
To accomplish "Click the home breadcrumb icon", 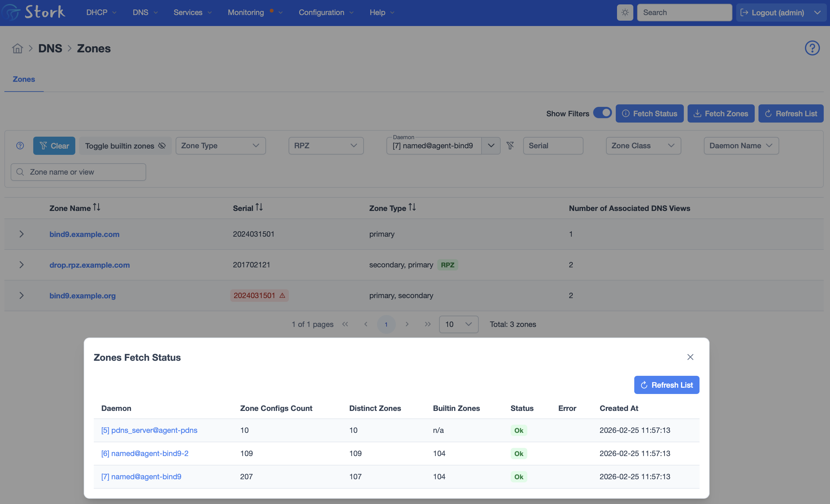I will [x=18, y=49].
